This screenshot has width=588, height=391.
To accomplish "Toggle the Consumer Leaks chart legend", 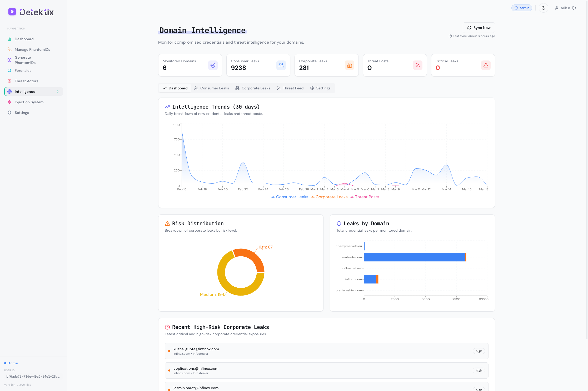I will point(290,197).
